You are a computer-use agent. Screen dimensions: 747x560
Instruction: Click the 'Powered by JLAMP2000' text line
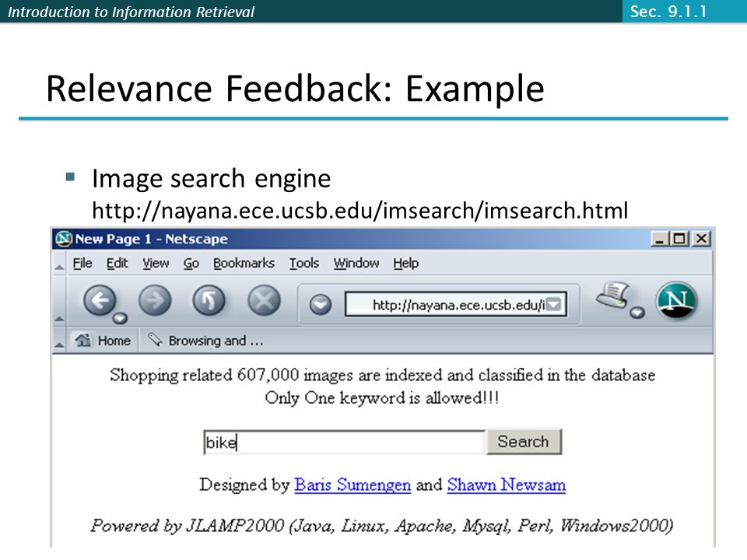coord(382,526)
